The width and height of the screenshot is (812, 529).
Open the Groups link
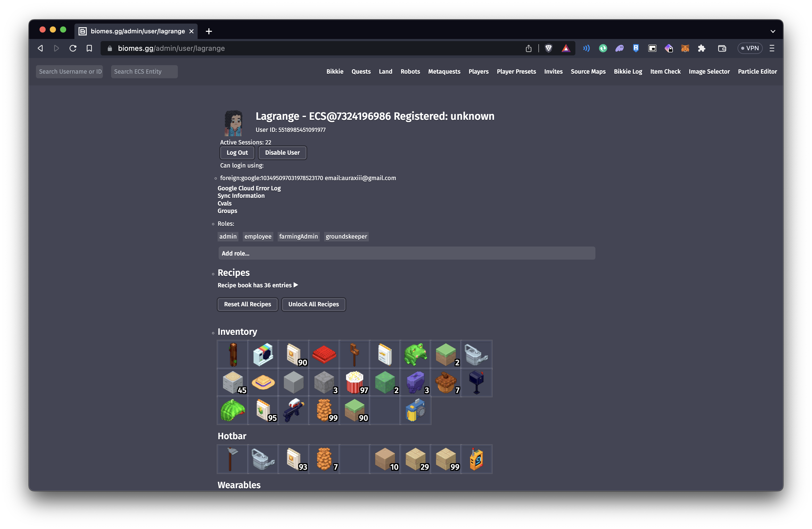(227, 211)
